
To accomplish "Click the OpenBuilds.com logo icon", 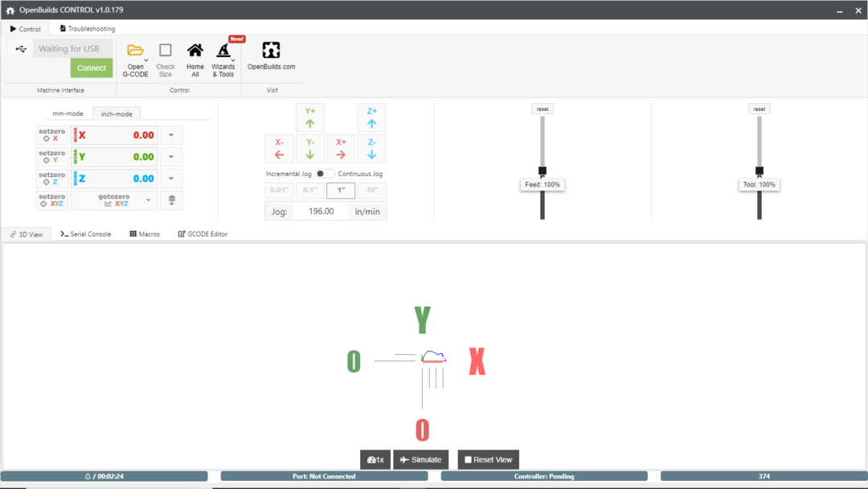I will (271, 51).
